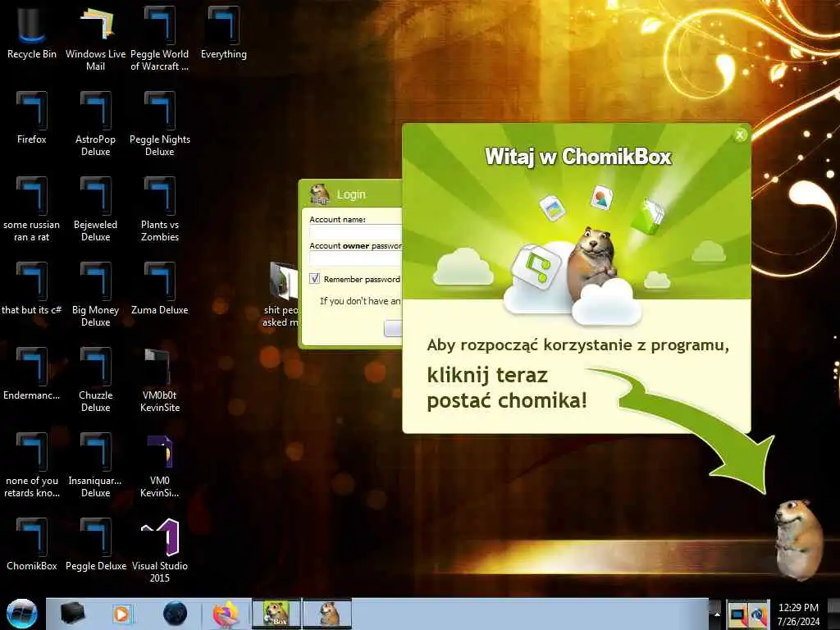Launch ChomikBox desktop shortcut
Screen dimensions: 840x630
[x=32, y=545]
